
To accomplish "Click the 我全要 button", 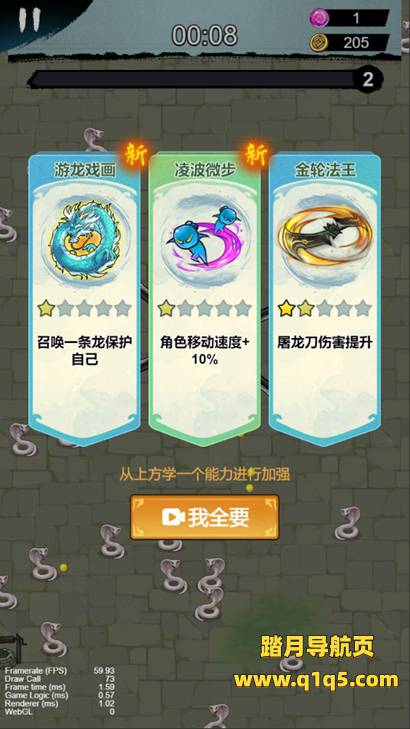I will pyautogui.click(x=205, y=517).
